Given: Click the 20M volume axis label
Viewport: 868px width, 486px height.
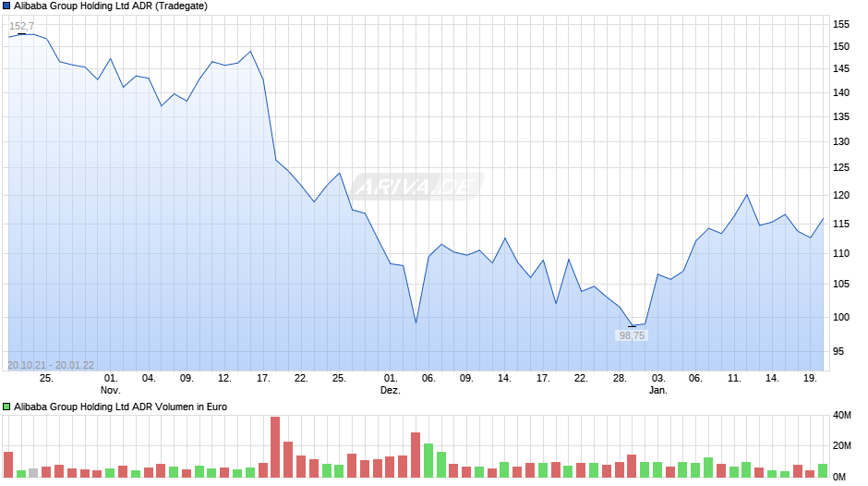Looking at the screenshot, I should pyautogui.click(x=842, y=446).
